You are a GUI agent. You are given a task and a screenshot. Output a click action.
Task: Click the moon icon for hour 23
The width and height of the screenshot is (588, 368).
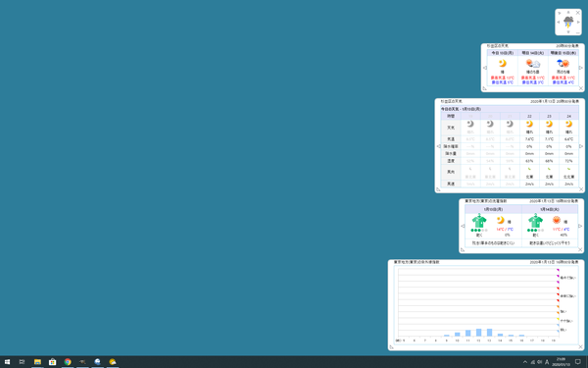click(549, 124)
